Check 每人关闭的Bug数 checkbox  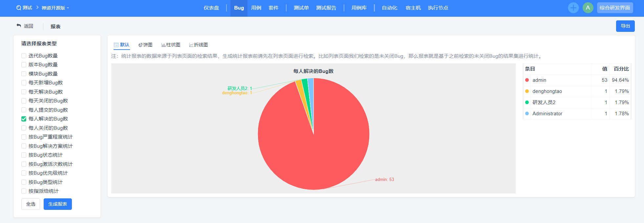click(24, 128)
